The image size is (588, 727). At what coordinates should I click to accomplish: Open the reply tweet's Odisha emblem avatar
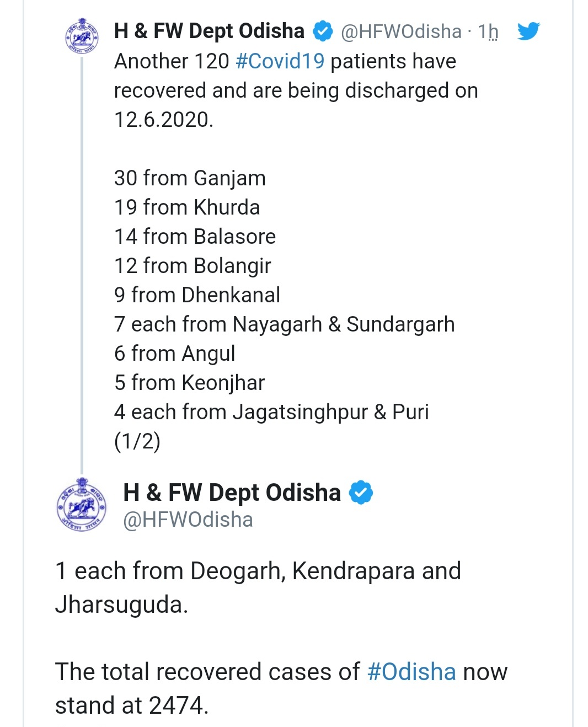click(x=81, y=505)
